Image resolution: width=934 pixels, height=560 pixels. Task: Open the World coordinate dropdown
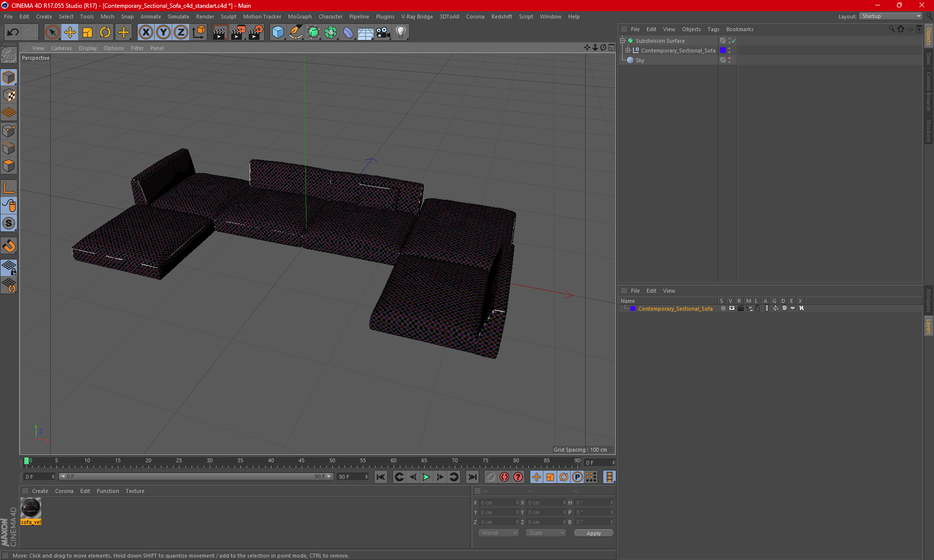click(499, 533)
